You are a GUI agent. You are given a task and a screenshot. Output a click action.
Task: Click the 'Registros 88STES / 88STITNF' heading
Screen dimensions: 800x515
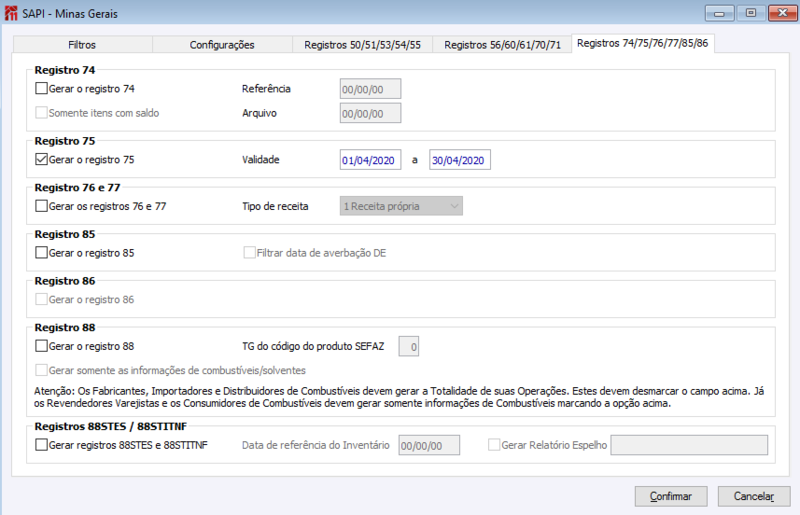pos(111,426)
